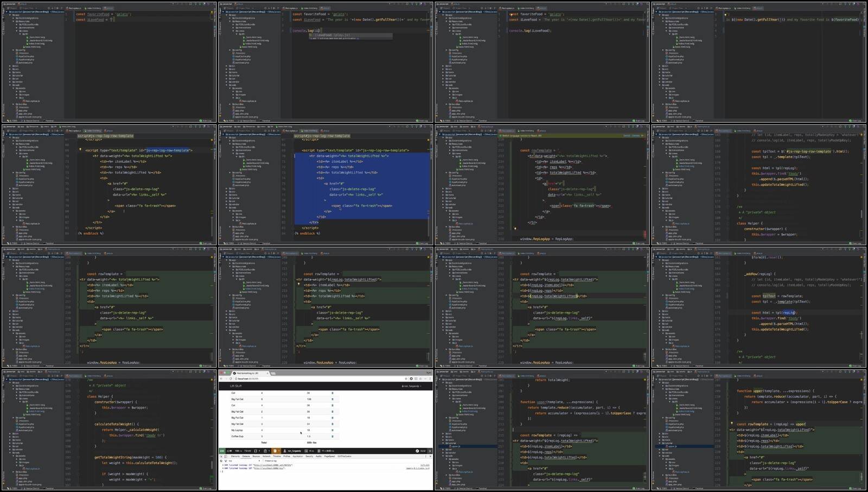This screenshot has width=868, height=492.
Task: Delete the My Laptop row via trash icon
Action: [x=332, y=430]
